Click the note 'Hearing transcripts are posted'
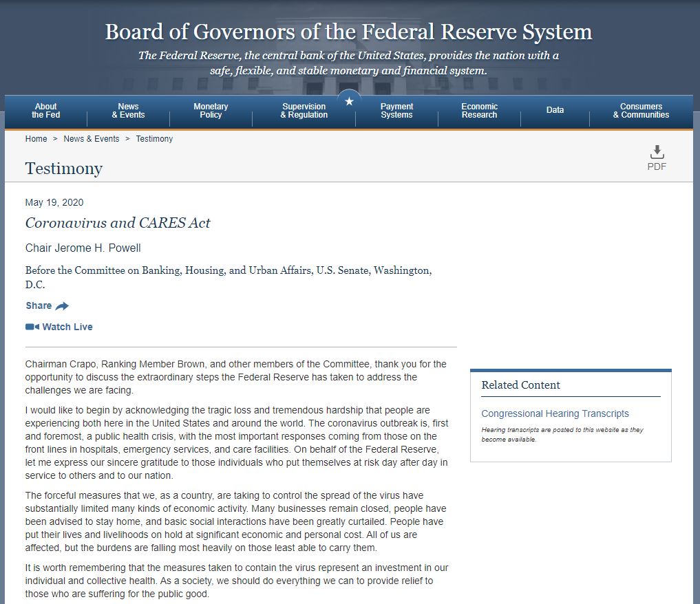The image size is (700, 604). [562, 435]
